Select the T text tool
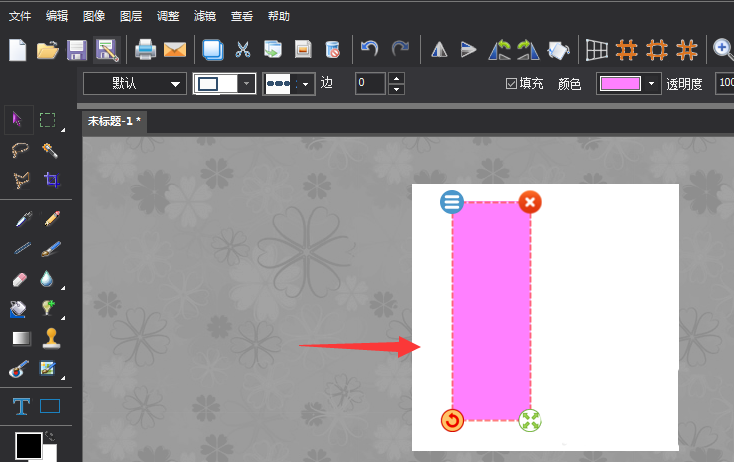Viewport: 734px width, 462px height. click(x=21, y=406)
